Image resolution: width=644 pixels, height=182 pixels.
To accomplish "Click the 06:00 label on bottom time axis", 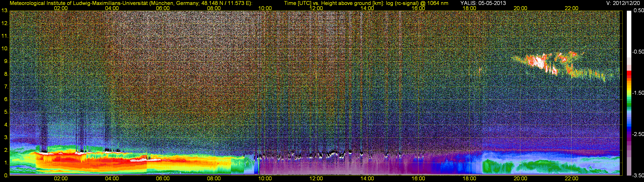I will [163, 179].
